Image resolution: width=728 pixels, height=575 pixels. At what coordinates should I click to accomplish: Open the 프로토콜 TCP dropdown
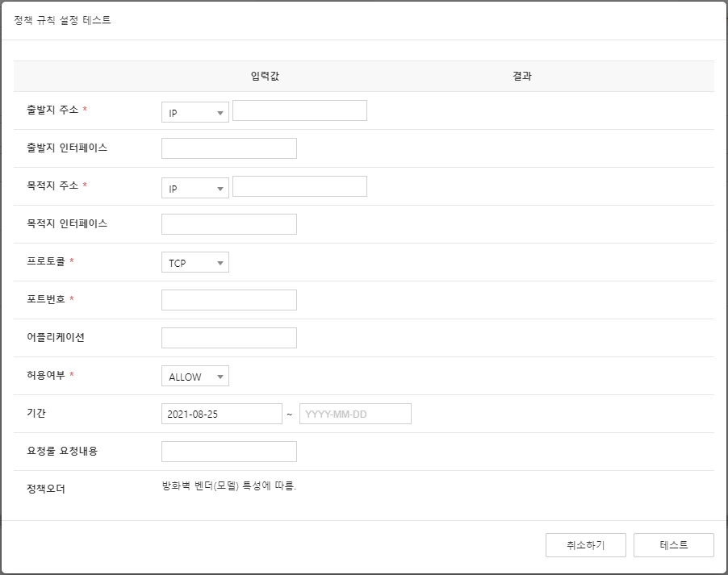pyautogui.click(x=195, y=262)
